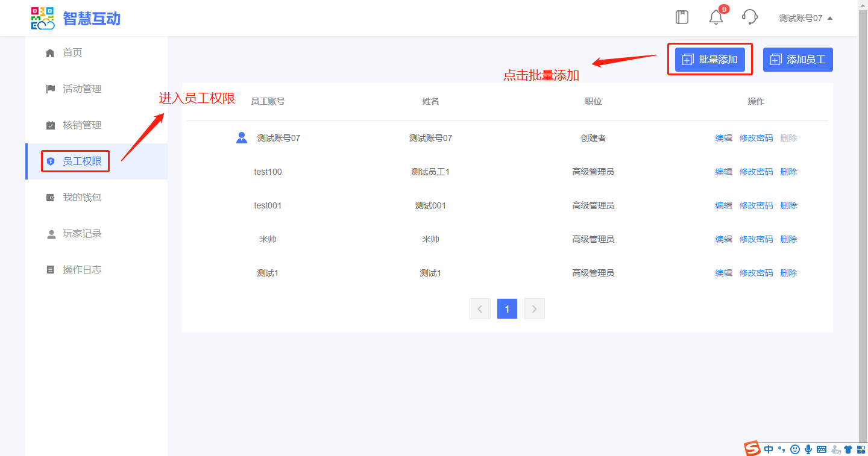Open 活动管理 in the sidebar

[82, 89]
